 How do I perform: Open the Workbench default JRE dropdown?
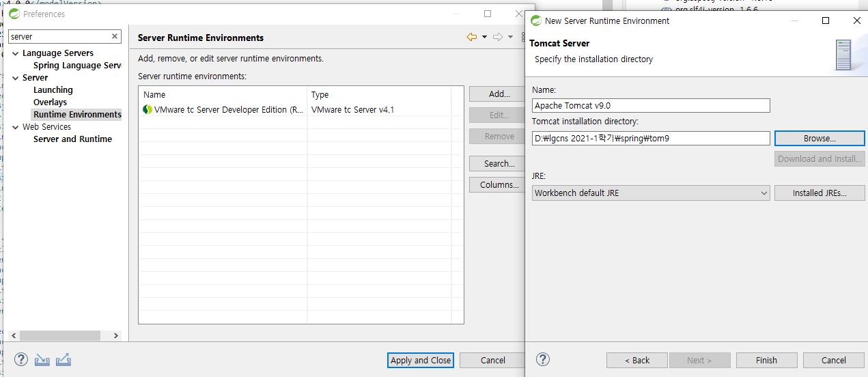(x=651, y=193)
